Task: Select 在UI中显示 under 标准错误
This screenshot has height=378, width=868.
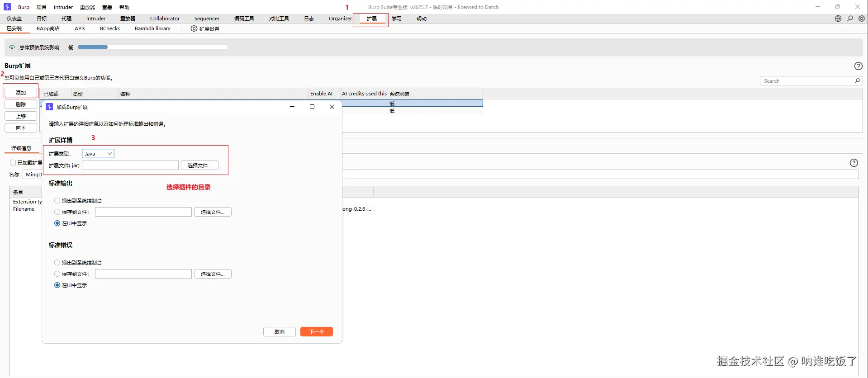Action: click(x=57, y=285)
